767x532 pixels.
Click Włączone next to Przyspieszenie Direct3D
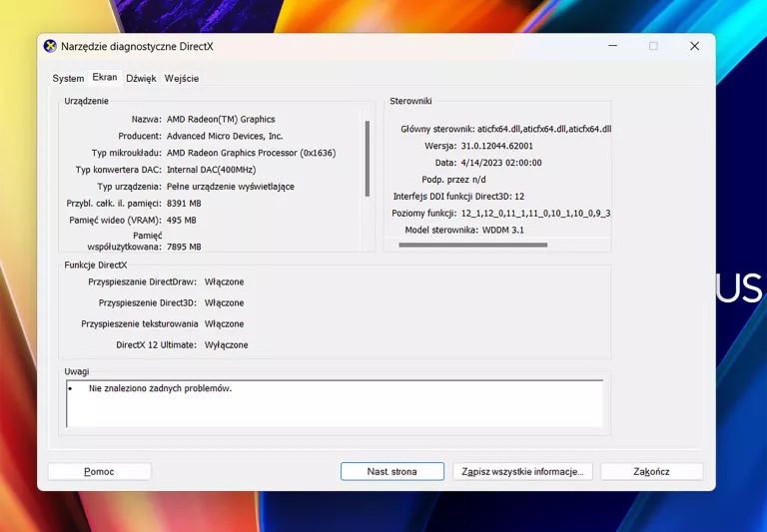click(x=224, y=303)
